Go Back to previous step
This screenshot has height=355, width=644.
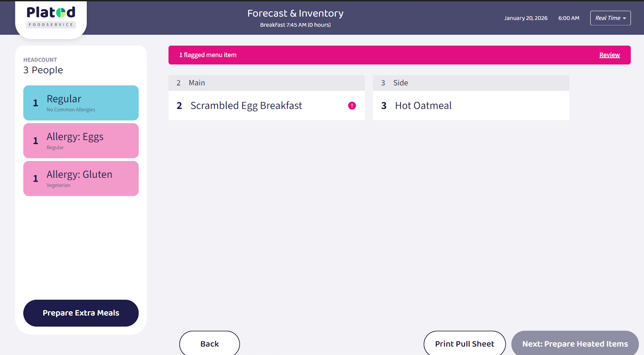click(209, 344)
